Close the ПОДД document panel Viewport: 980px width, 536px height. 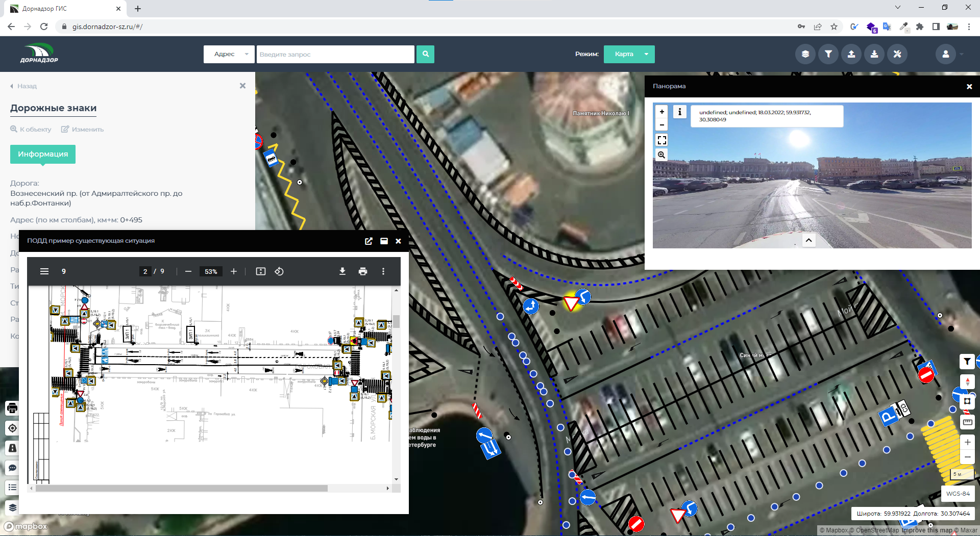(398, 241)
